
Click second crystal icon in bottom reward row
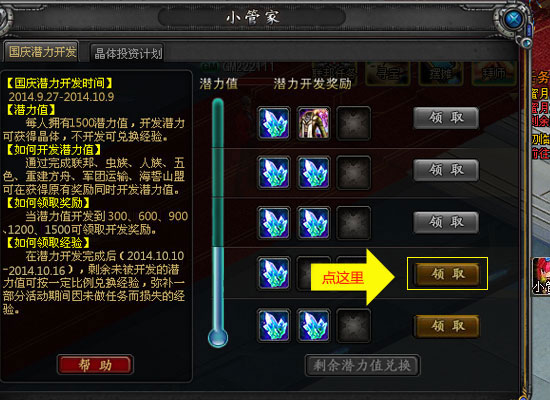click(x=314, y=325)
